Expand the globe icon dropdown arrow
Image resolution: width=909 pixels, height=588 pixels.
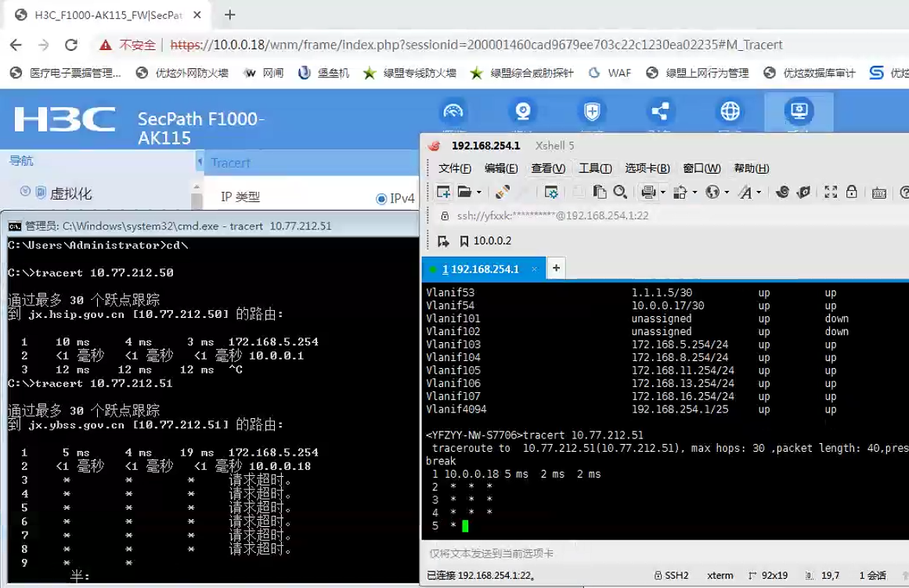click(727, 192)
